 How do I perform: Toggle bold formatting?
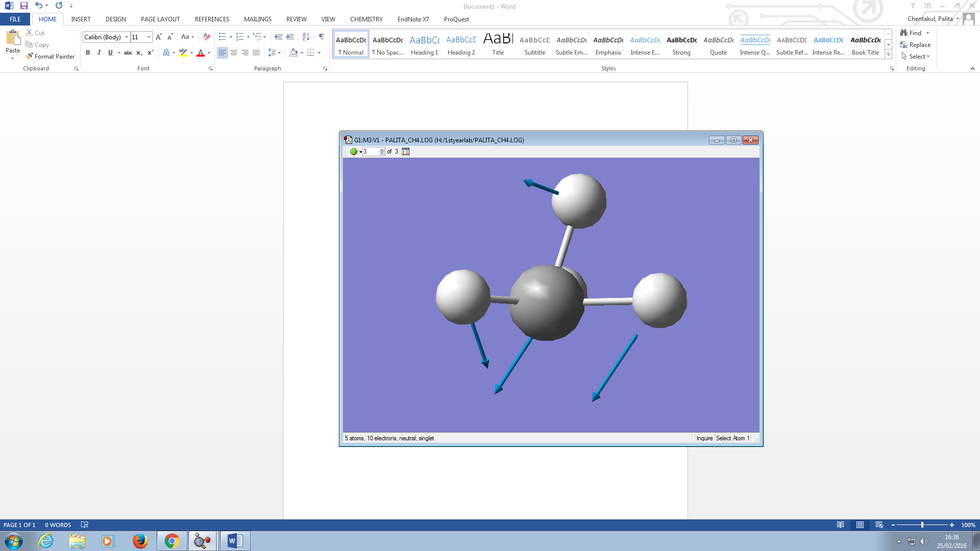pyautogui.click(x=88, y=53)
